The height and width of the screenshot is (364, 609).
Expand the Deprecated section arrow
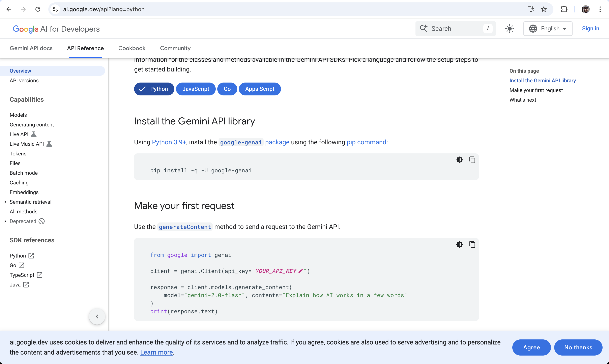pos(5,221)
